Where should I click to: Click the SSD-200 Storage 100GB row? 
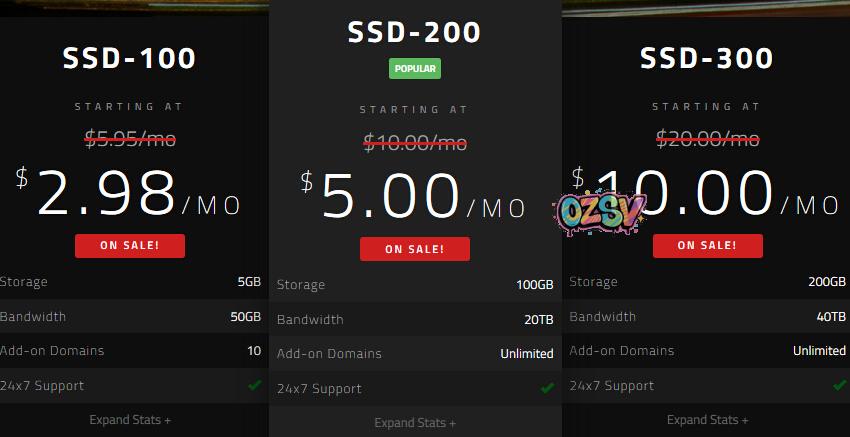click(x=414, y=285)
